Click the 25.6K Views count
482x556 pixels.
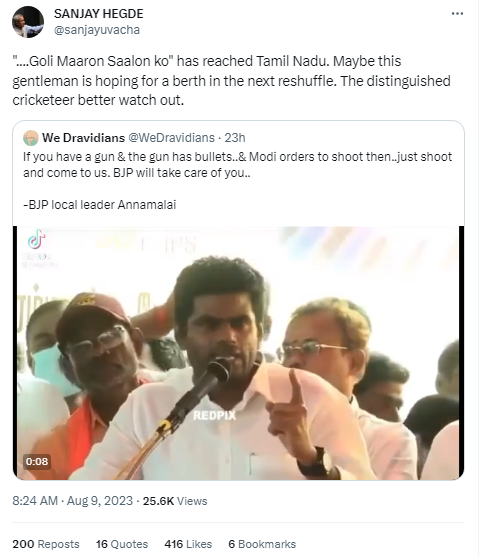(x=175, y=501)
